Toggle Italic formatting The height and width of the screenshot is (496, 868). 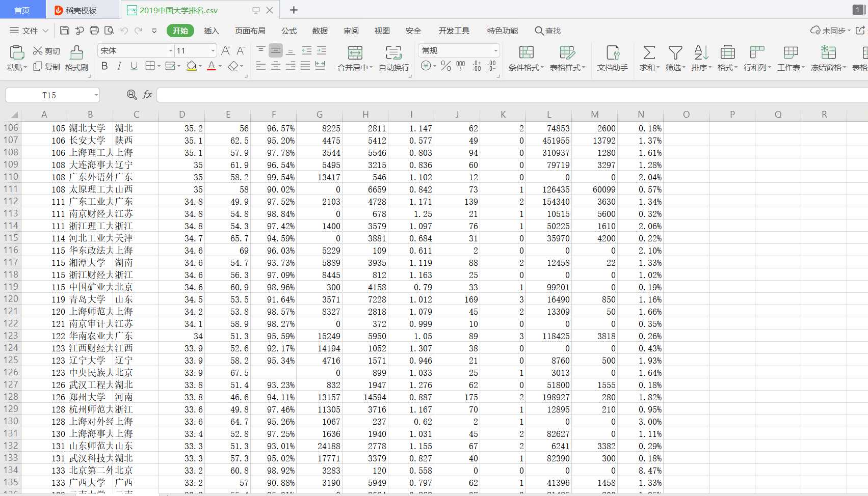[x=119, y=66]
